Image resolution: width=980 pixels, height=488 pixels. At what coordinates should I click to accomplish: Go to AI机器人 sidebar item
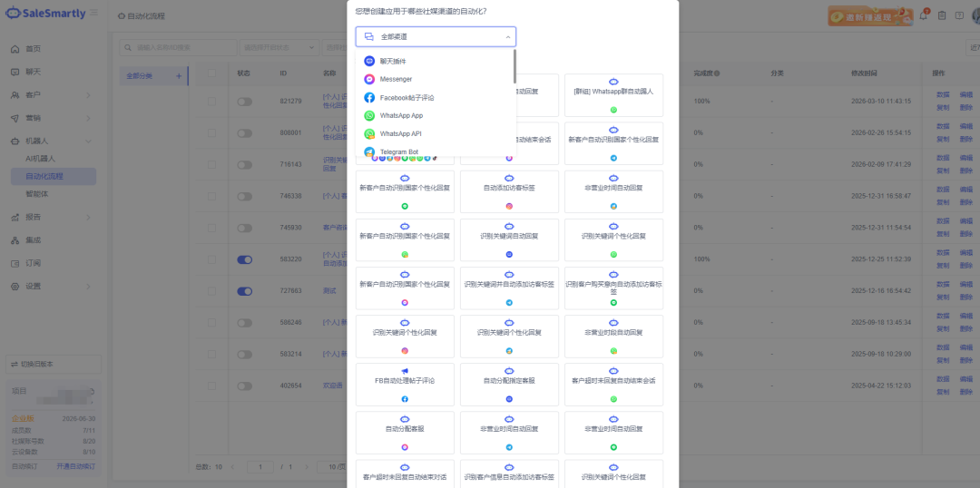point(40,159)
